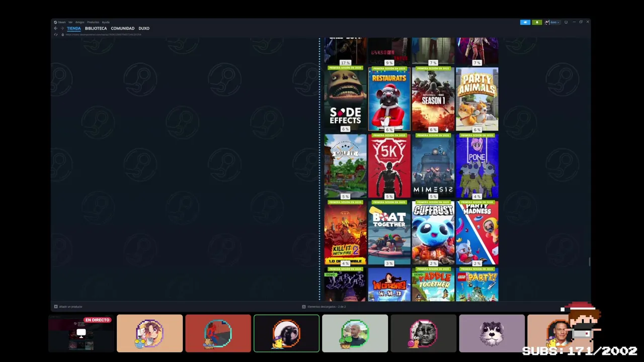644x362 pixels.
Task: Reload the store page
Action: [55, 34]
